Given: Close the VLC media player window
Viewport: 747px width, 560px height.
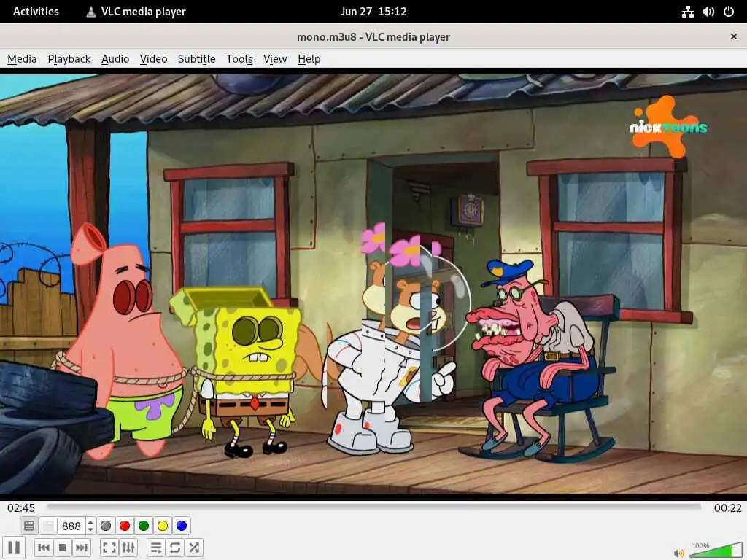Looking at the screenshot, I should 734,36.
